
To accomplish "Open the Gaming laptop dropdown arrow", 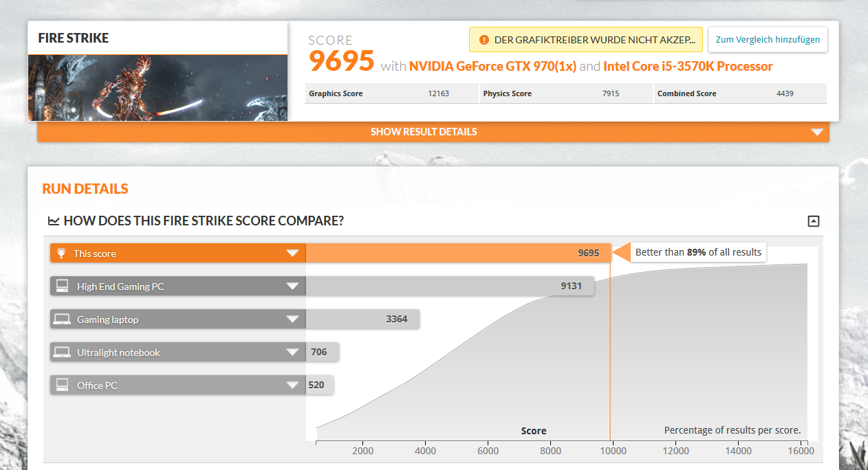I will coord(292,320).
